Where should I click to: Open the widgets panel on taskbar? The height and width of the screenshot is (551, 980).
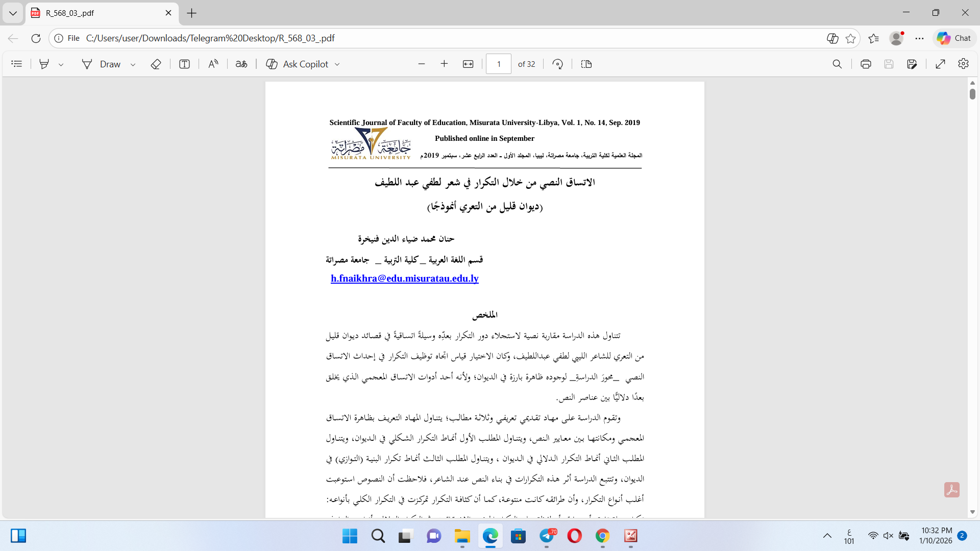[x=18, y=536]
